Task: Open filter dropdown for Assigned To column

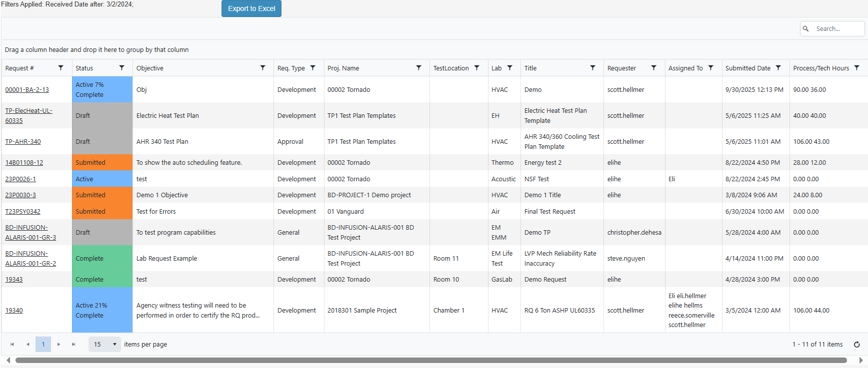Action: 710,68
